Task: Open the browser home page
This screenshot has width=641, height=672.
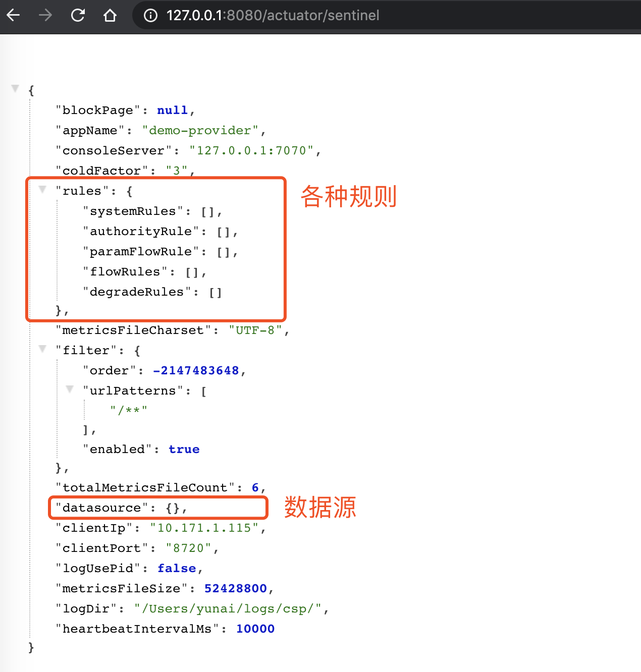Action: [x=110, y=16]
